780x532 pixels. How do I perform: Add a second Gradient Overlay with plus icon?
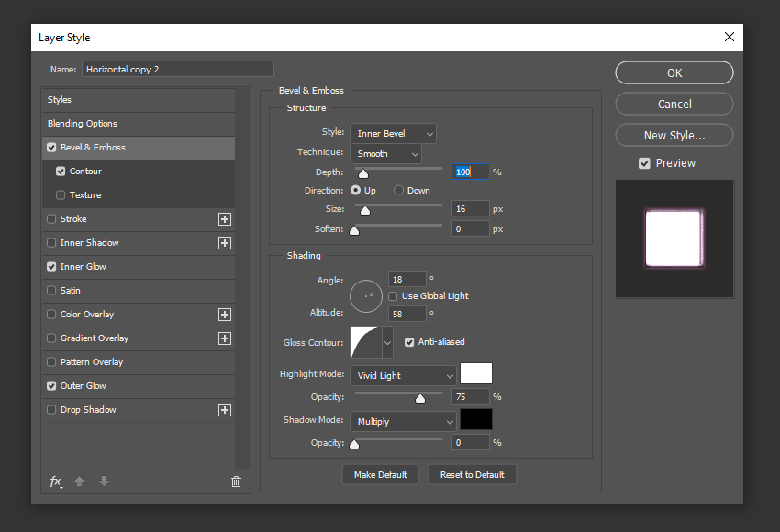pos(225,338)
